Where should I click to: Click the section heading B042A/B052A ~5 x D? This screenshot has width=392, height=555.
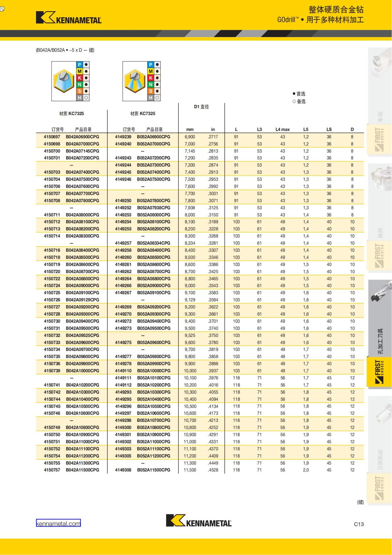pyautogui.click(x=65, y=50)
